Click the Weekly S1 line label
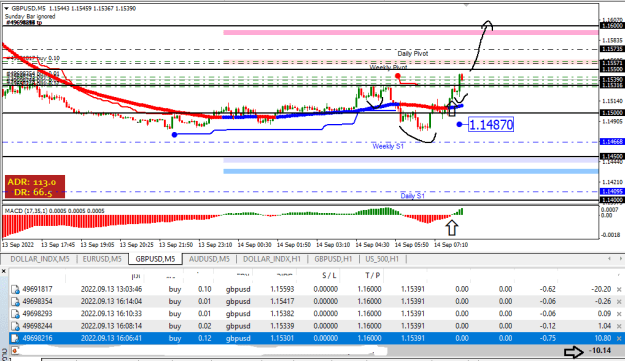625x361 pixels. click(388, 146)
